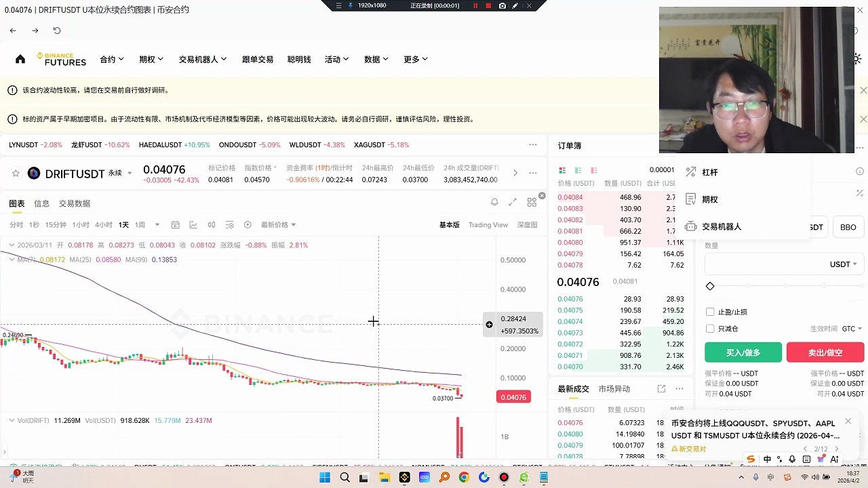Toggle the take-profit/stop-loss checkbox

pos(710,312)
